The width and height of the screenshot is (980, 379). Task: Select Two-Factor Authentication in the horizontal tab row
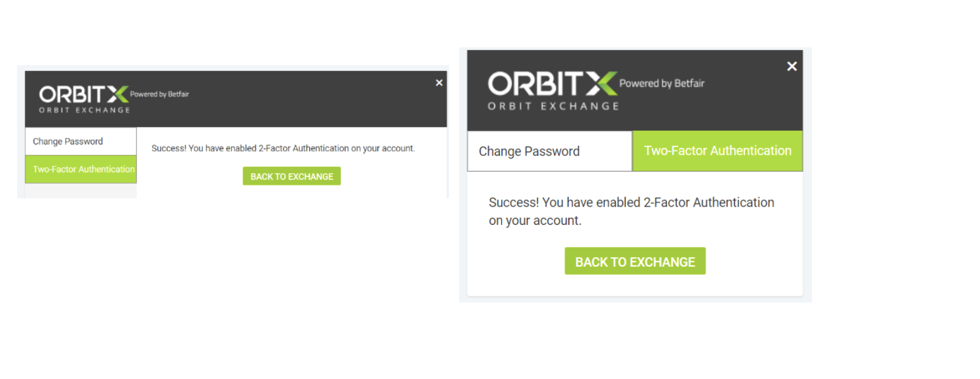point(717,151)
